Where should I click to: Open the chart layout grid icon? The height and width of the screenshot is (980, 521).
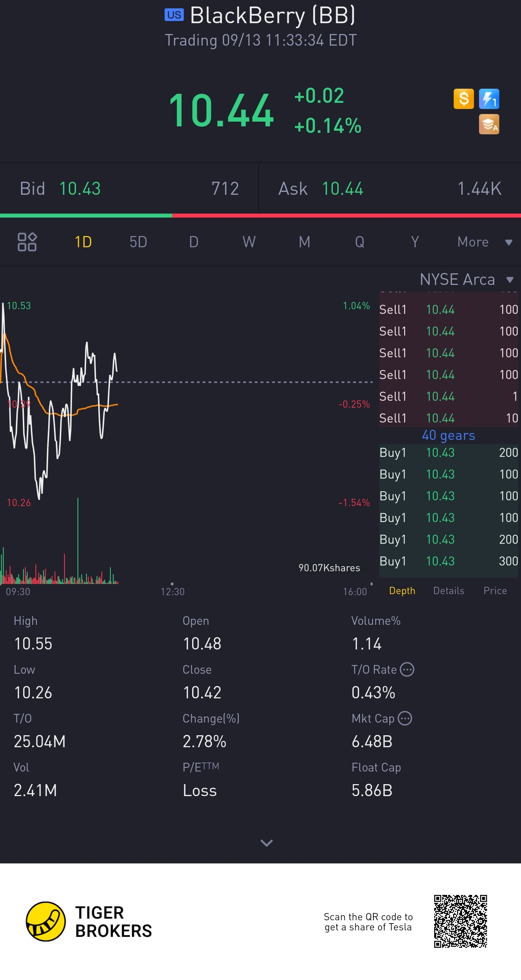[27, 242]
